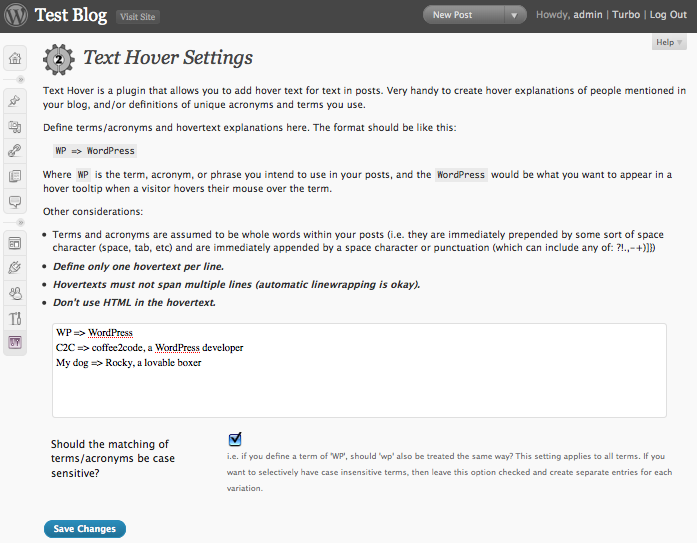The image size is (697, 543).
Task: Click the case sensitive matching label
Action: 112,459
